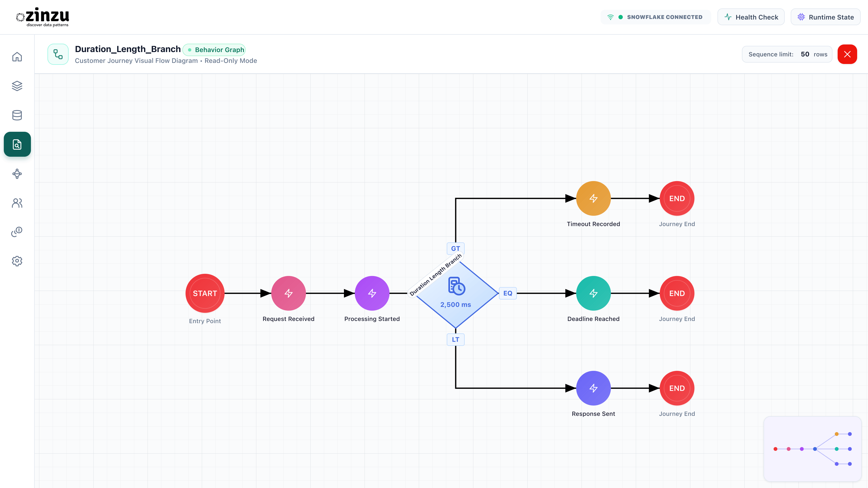This screenshot has width=868, height=488.
Task: Click the Snowflake Connected status indicator
Action: (x=655, y=17)
